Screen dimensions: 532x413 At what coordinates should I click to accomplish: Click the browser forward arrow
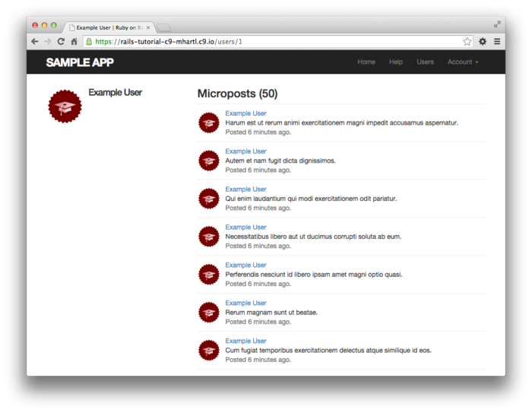coord(48,41)
